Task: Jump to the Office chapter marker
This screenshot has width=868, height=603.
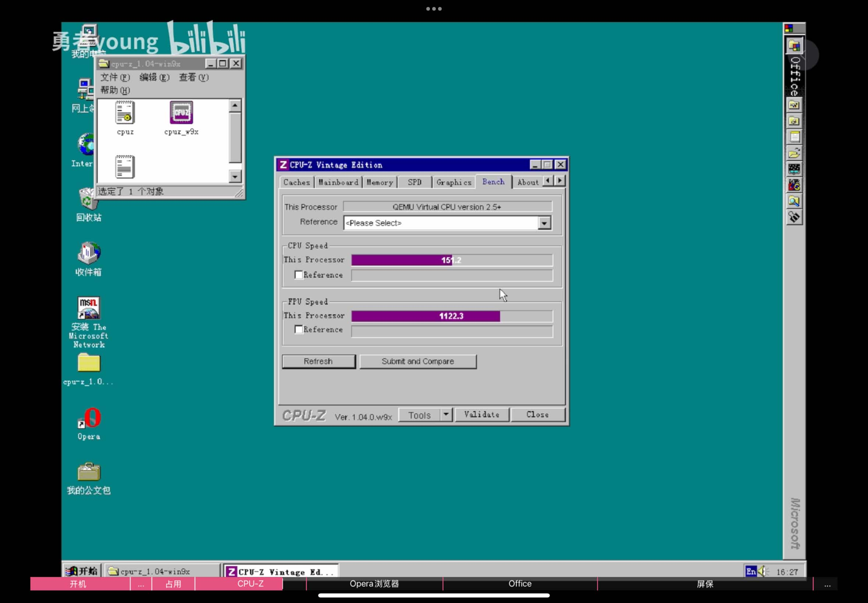Action: (x=520, y=584)
